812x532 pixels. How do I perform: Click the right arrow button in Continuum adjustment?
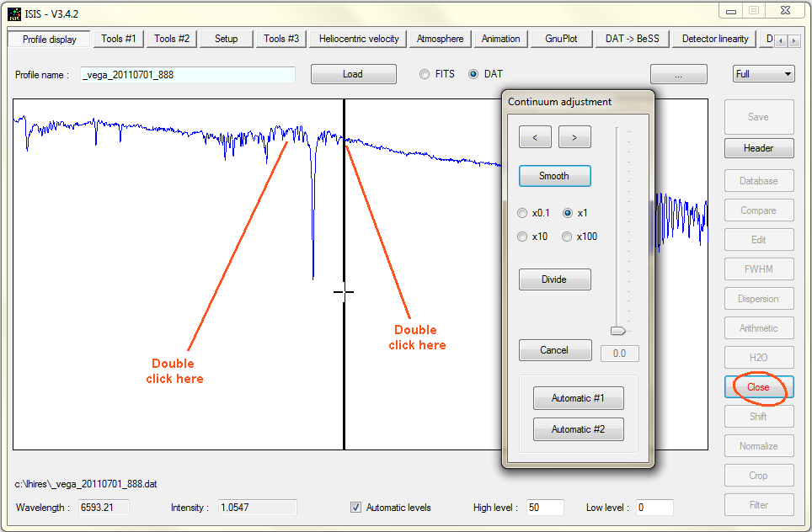[x=574, y=136]
